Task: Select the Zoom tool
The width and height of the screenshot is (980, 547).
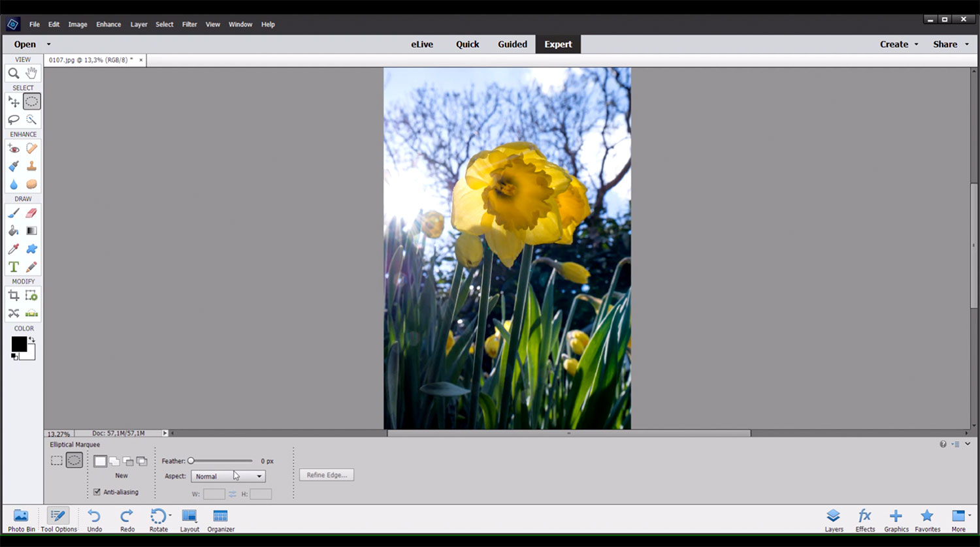Action: pos(13,74)
